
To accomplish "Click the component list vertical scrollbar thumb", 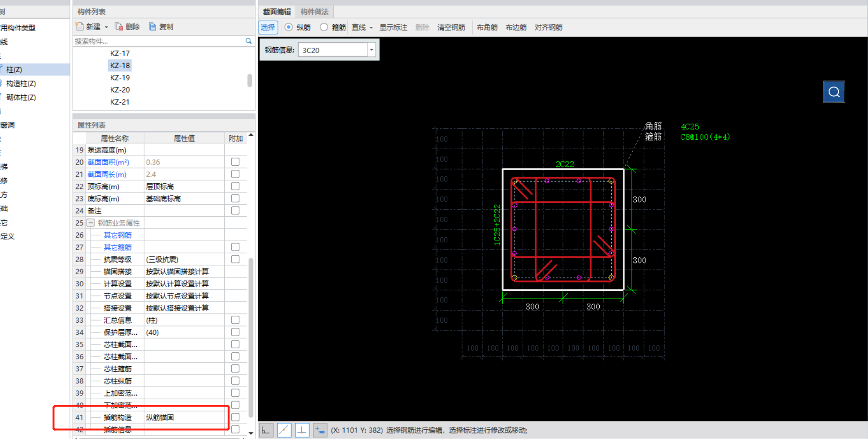I will pos(250,80).
